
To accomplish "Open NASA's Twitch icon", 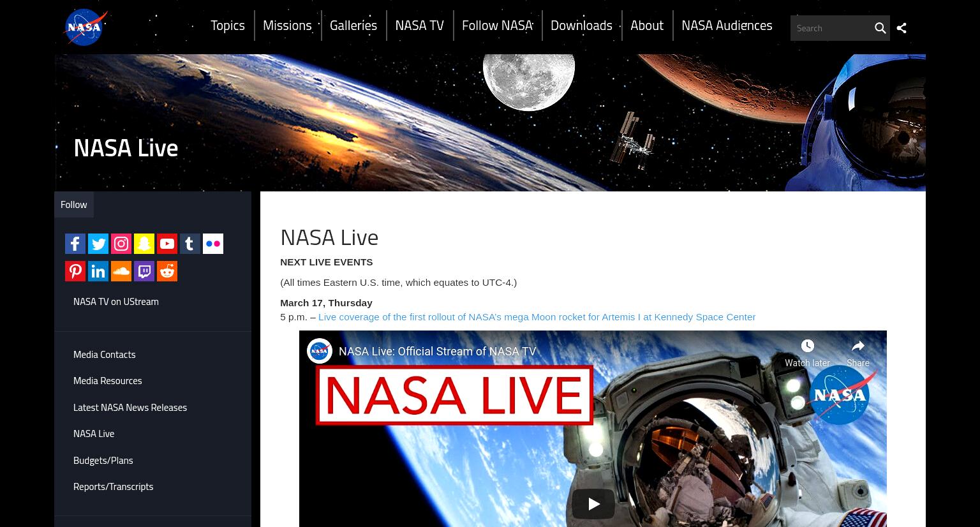I will tap(144, 271).
